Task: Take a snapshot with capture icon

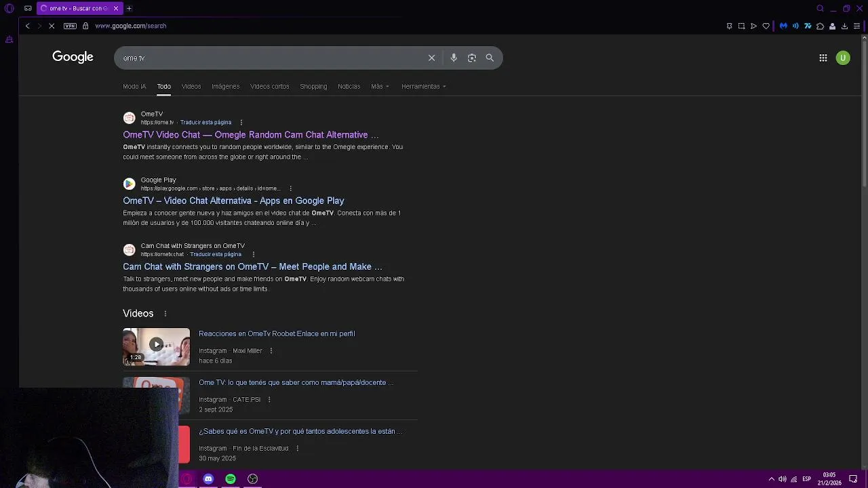Action: coord(741,26)
